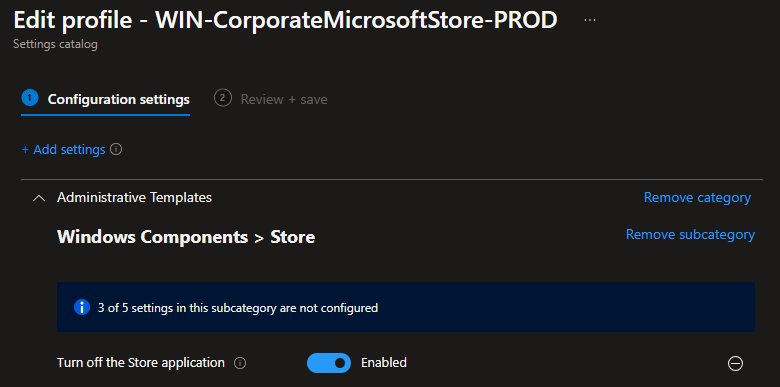Select the step 1 number circle
The width and height of the screenshot is (780, 387).
click(x=30, y=98)
